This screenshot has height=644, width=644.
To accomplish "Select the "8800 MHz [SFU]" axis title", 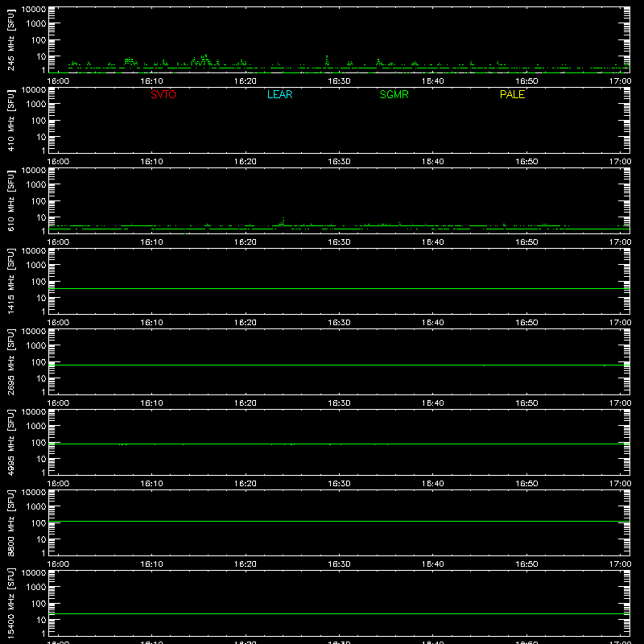I will click(11, 522).
